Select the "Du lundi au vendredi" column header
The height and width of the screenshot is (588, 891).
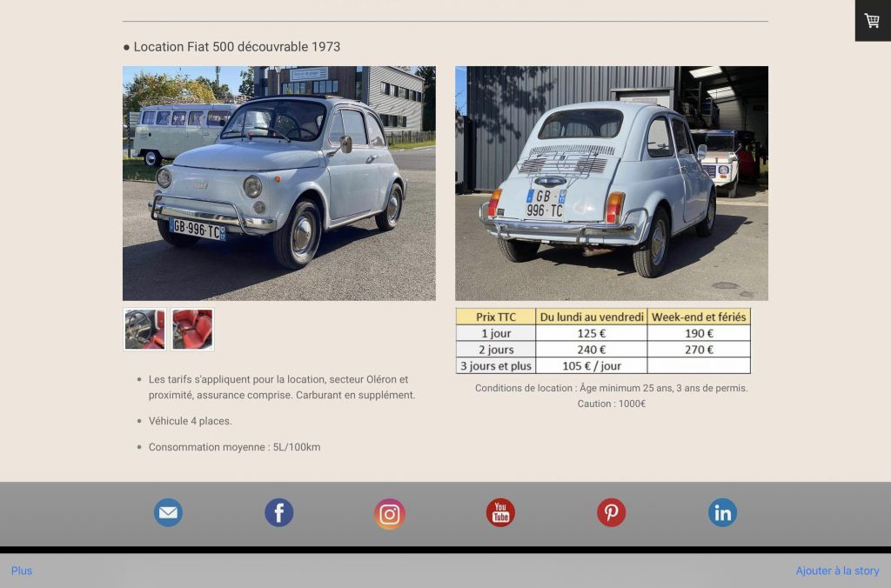592,317
